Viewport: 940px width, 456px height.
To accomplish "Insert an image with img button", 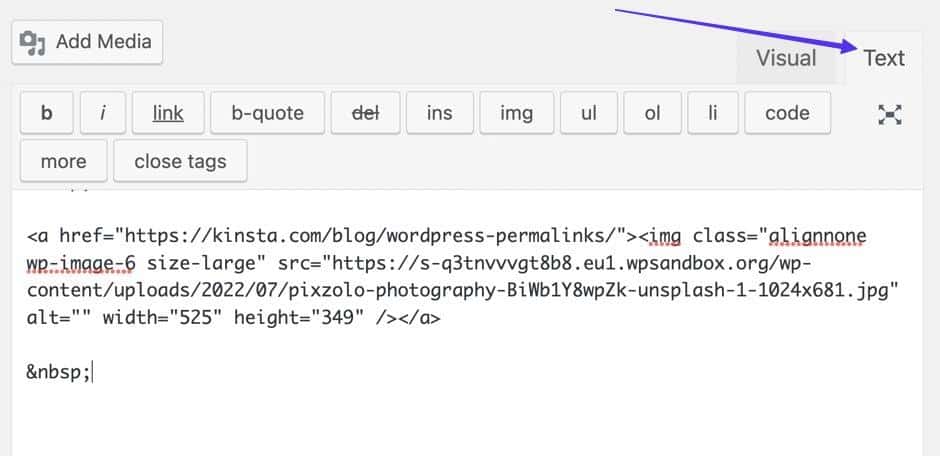I will pos(516,113).
